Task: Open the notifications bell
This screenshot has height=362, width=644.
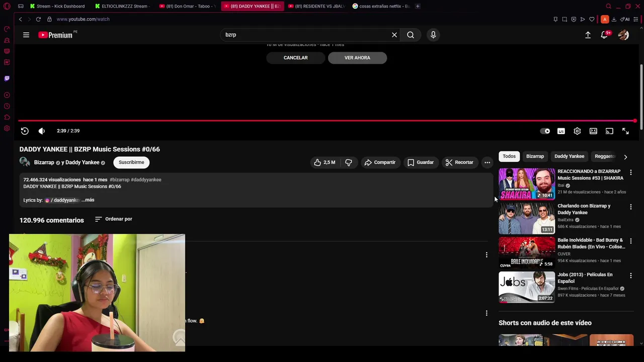Action: [x=604, y=35]
